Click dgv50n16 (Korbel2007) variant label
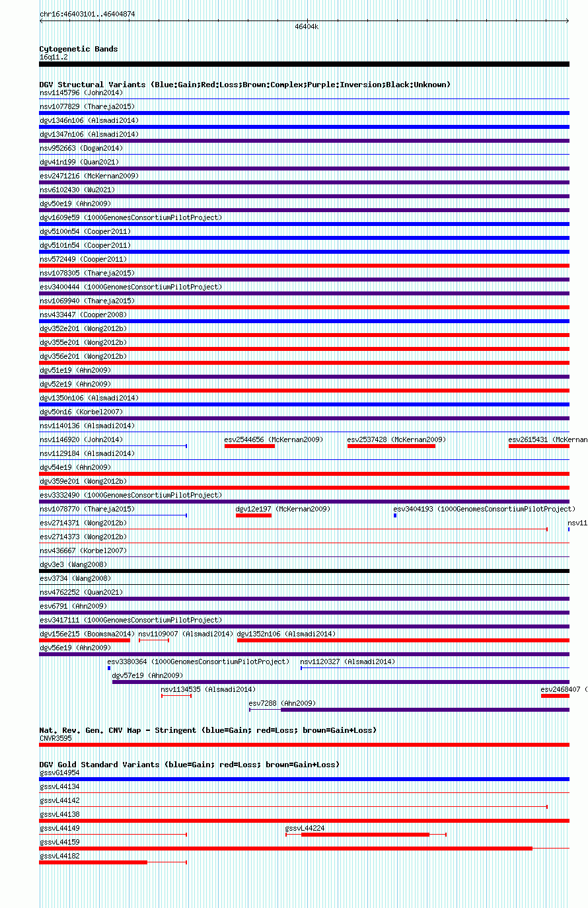The width and height of the screenshot is (588, 908). (x=81, y=412)
